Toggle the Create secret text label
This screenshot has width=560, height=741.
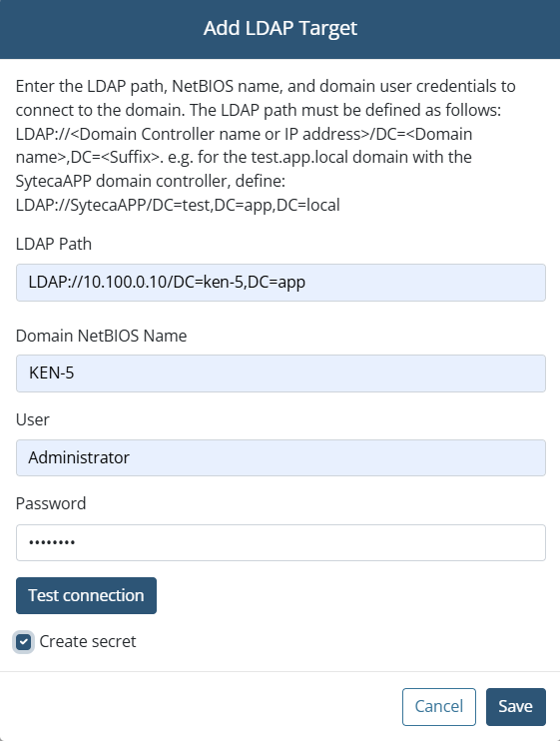click(88, 642)
